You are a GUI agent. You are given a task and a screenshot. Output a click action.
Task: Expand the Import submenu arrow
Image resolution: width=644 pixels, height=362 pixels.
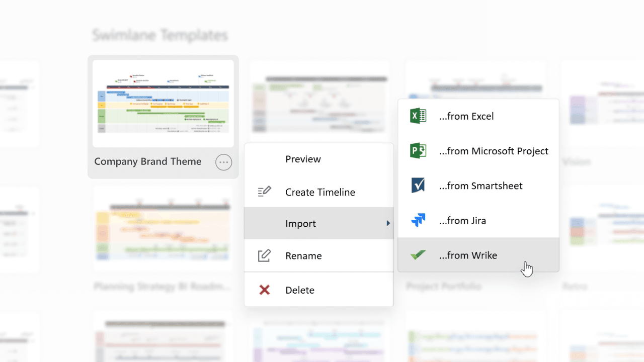(388, 223)
